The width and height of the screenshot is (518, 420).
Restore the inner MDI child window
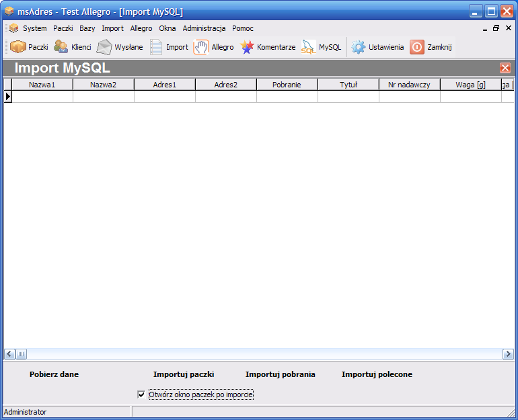tap(496, 28)
